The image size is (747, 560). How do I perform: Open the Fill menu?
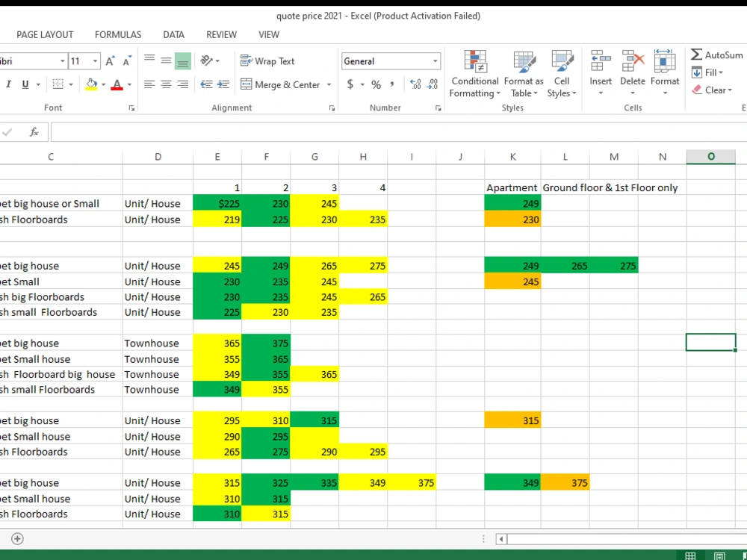tap(708, 72)
